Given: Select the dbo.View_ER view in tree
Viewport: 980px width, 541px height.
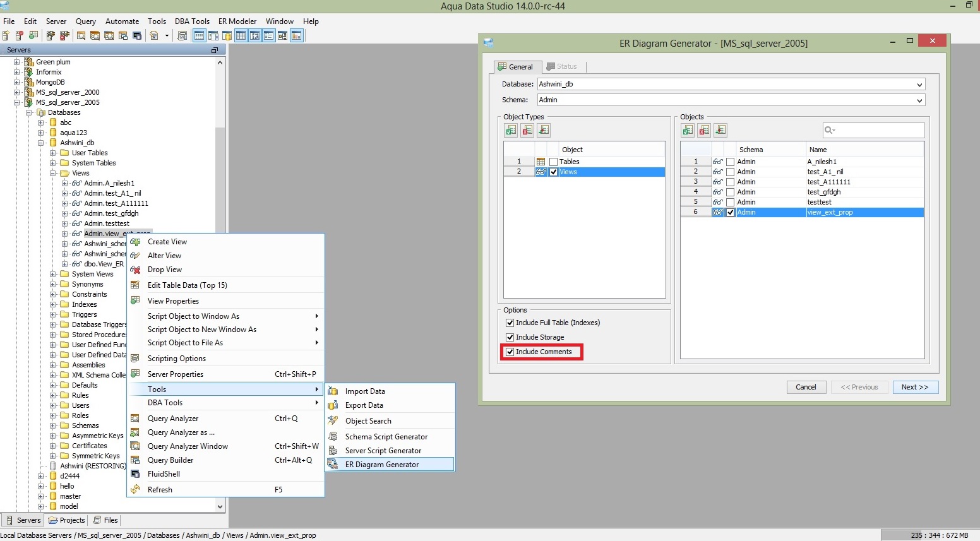Looking at the screenshot, I should [x=104, y=264].
